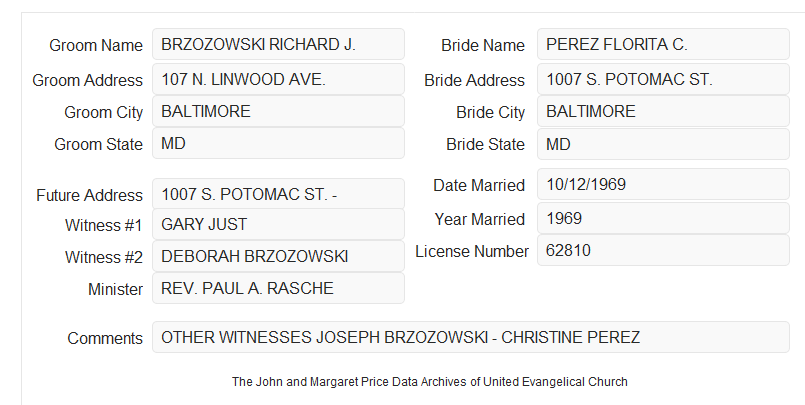Screen dimensions: 805x405
Task: Click the Bride Name field
Action: coord(663,44)
